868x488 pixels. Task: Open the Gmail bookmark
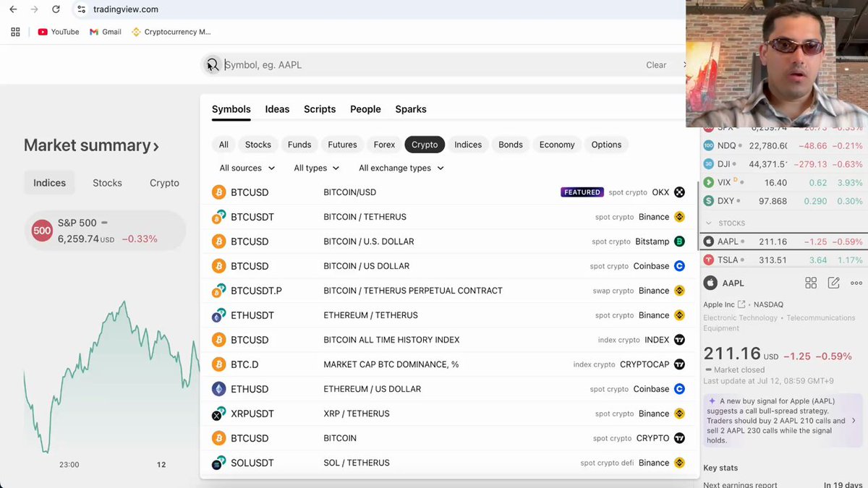pos(106,32)
